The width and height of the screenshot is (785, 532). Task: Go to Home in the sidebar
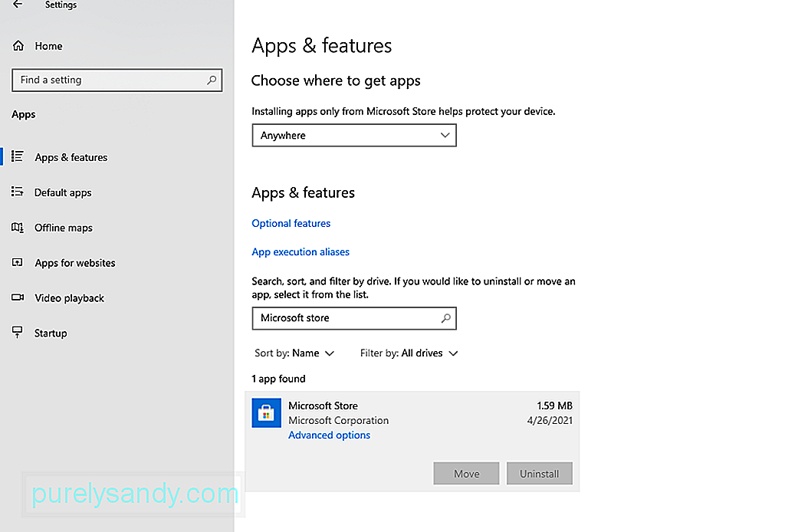point(48,46)
